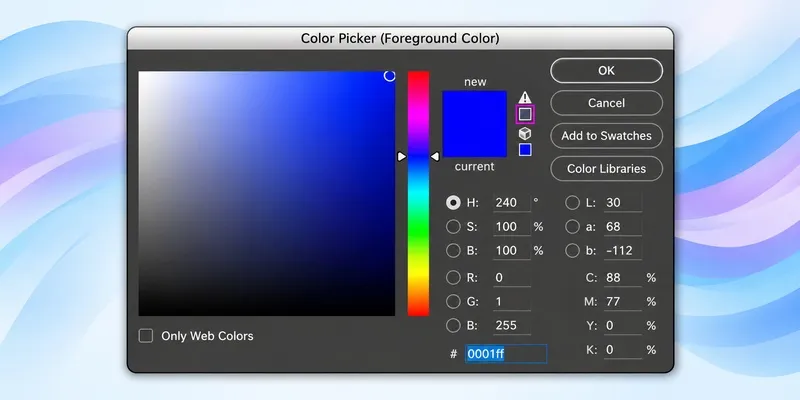
Task: Enable the Only Web Colors checkbox
Action: (x=146, y=336)
